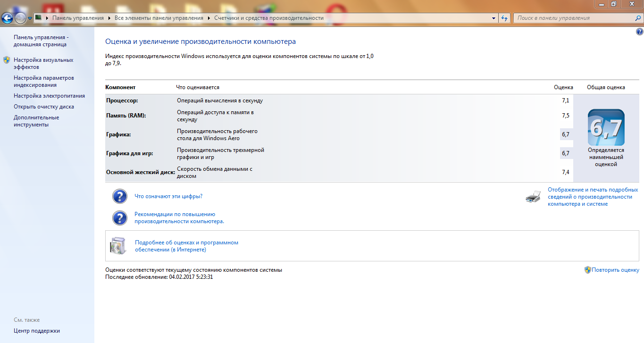
Task: Select "Счетчики и средства производительности" breadcrumb
Action: [269, 18]
